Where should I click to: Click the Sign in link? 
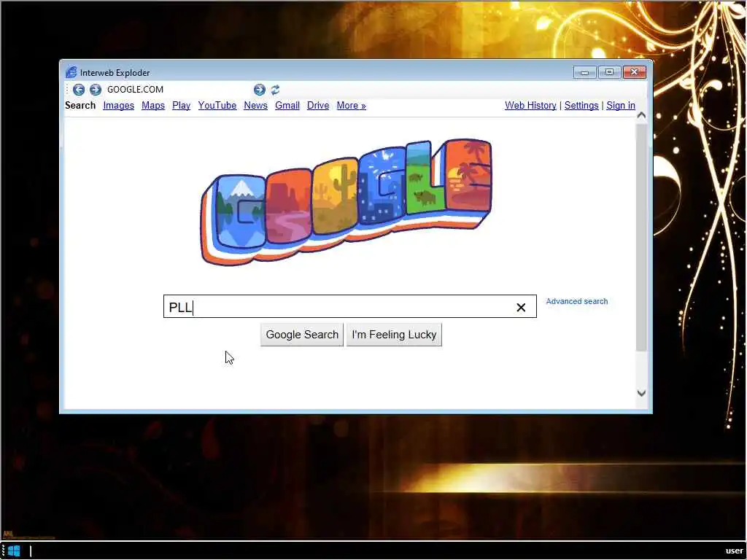click(620, 105)
